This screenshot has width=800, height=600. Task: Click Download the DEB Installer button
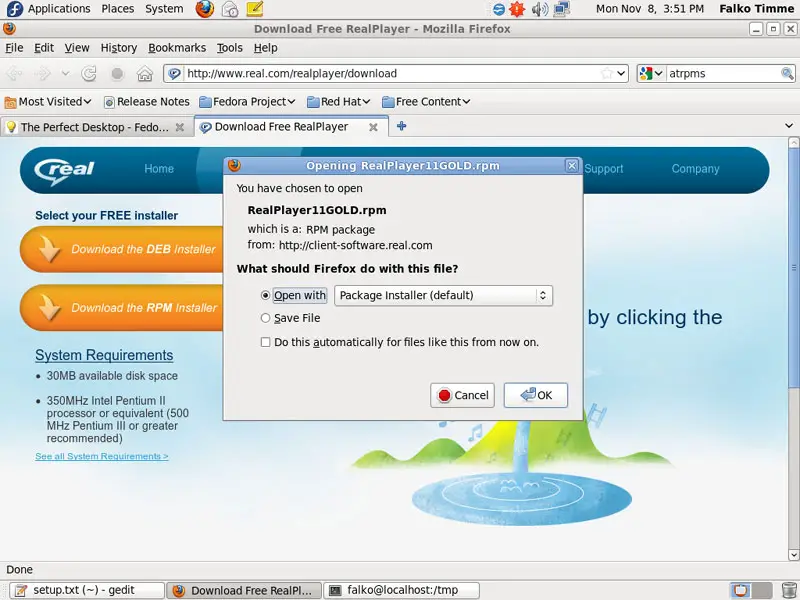click(122, 249)
